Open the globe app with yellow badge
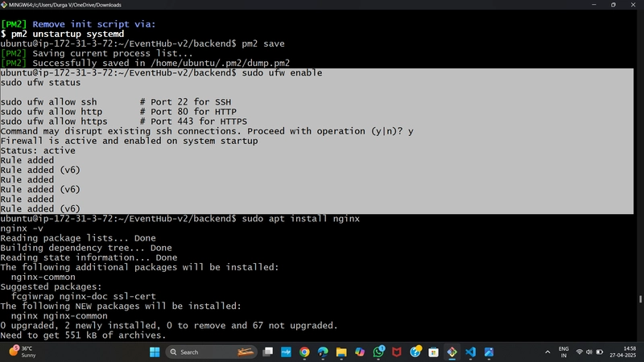Viewport: 644px width, 362px height. [415, 352]
